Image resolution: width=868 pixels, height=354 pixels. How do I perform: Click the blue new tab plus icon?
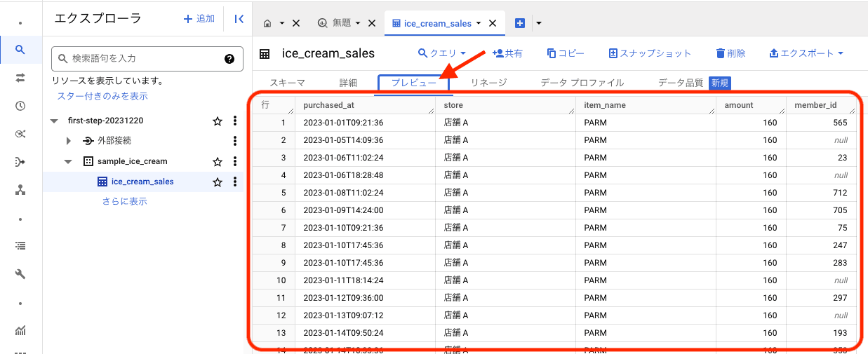click(520, 23)
